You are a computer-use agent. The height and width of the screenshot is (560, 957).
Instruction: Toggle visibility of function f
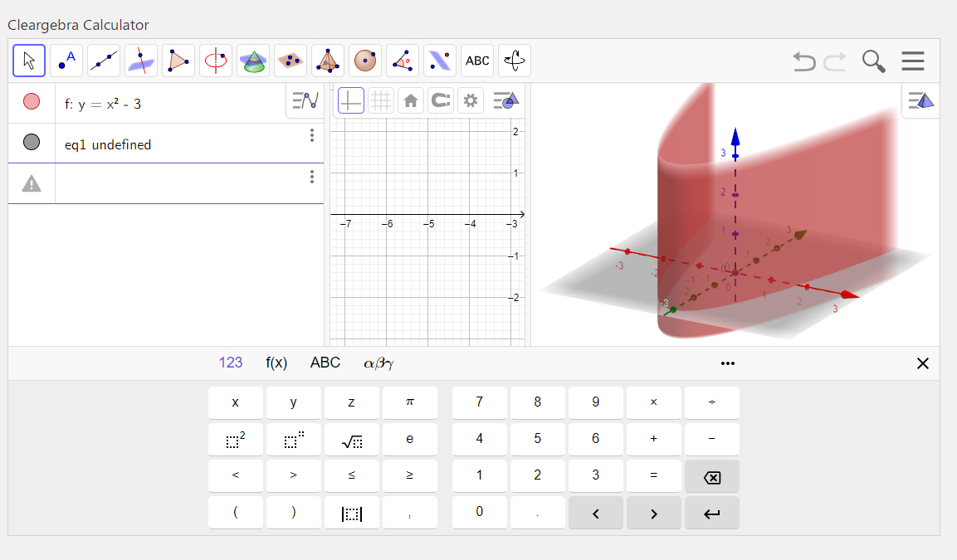tap(32, 102)
